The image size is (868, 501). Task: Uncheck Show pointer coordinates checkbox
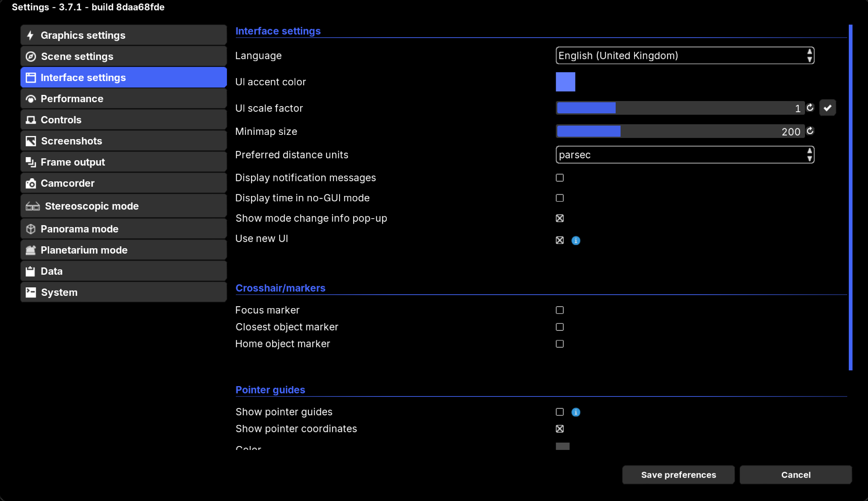tap(560, 429)
